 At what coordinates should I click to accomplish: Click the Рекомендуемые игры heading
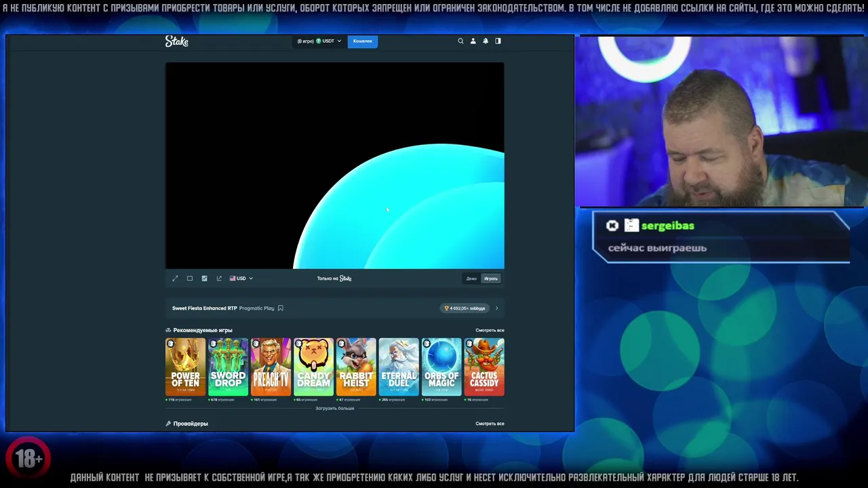click(203, 330)
